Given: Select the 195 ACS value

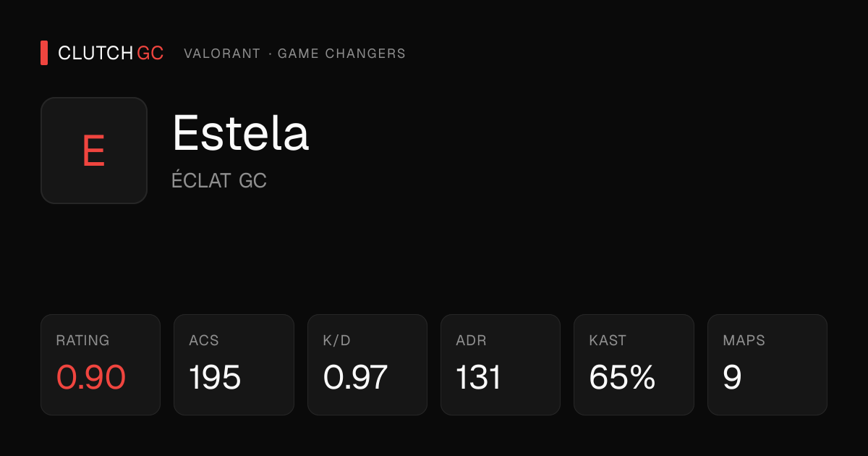Looking at the screenshot, I should (215, 377).
